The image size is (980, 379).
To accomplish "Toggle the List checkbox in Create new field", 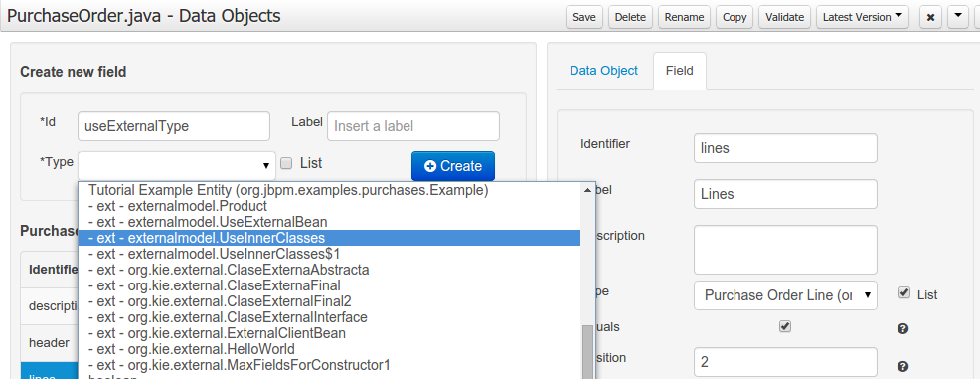I will coord(286,163).
